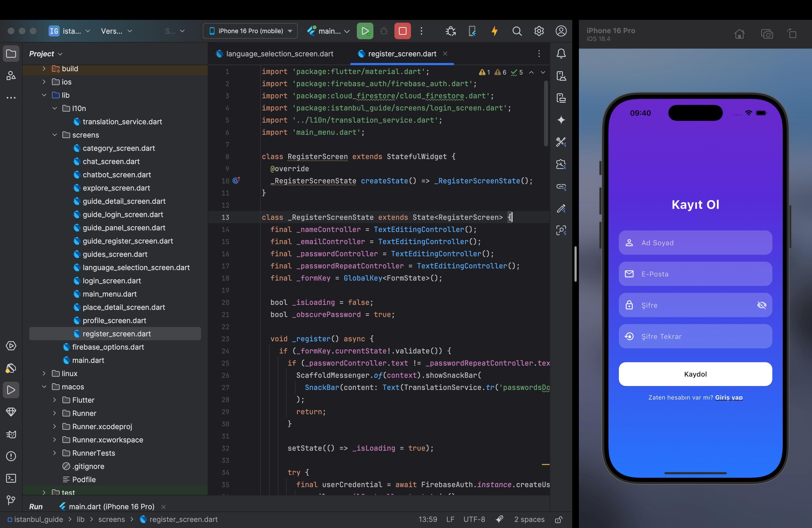
Task: Open main_menu.dart in project tree
Action: pyautogui.click(x=110, y=294)
